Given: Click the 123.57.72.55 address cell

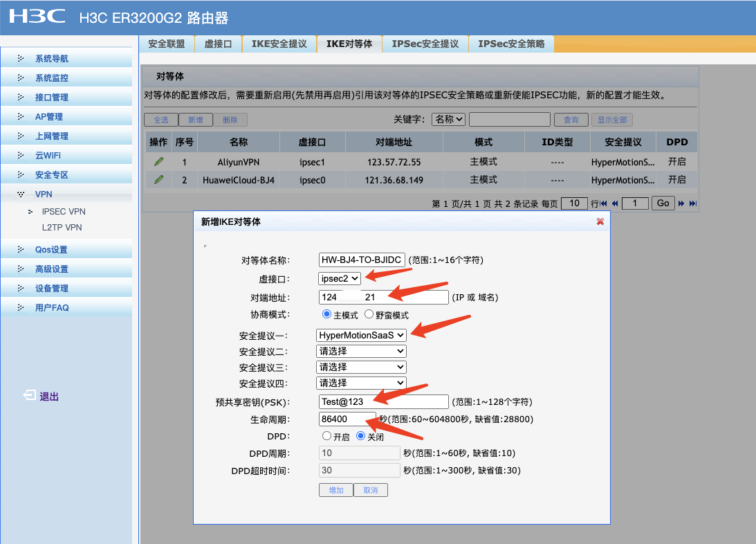Looking at the screenshot, I should pyautogui.click(x=394, y=162).
